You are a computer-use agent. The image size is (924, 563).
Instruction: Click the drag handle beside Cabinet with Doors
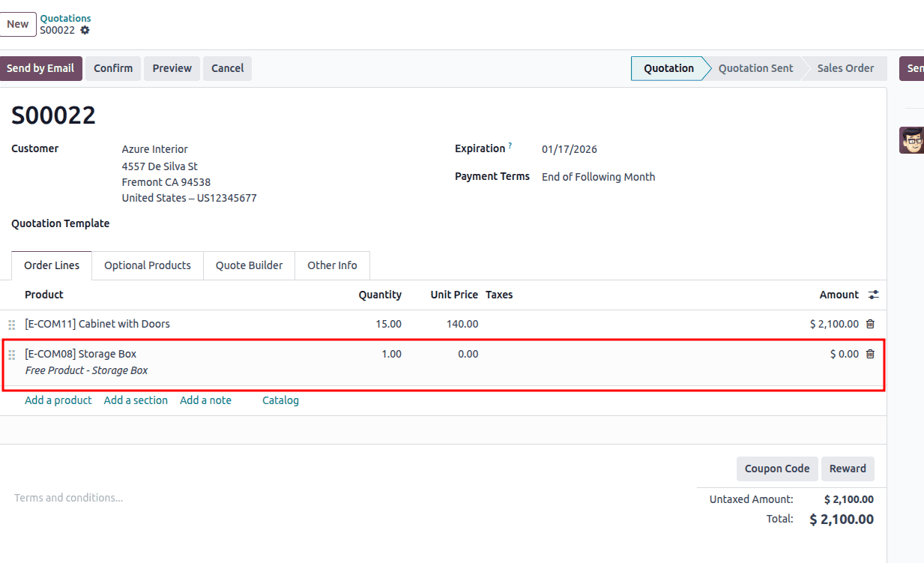click(11, 324)
